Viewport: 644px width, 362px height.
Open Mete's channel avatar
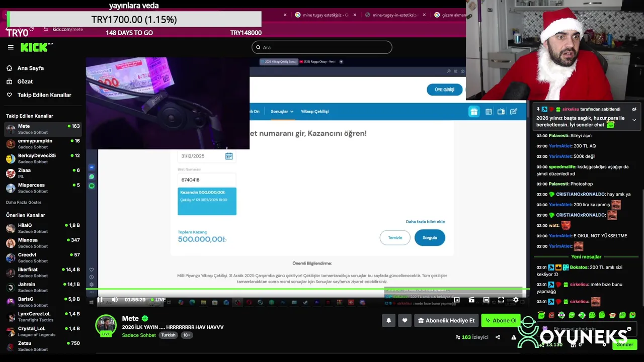106,325
